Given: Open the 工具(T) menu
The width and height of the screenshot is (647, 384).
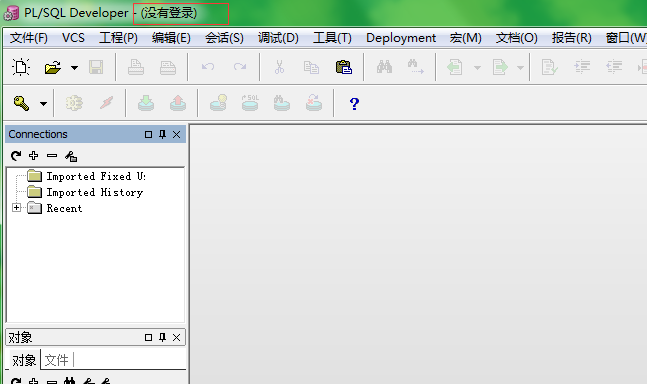Looking at the screenshot, I should 332,38.
